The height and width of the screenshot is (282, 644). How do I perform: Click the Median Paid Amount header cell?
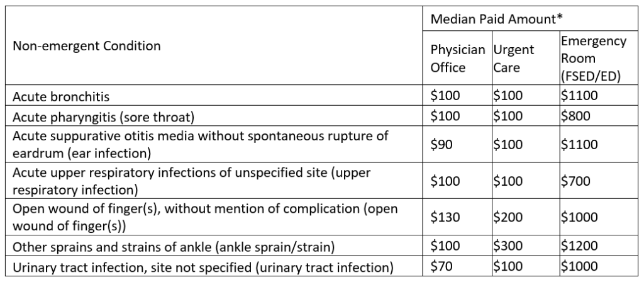point(496,19)
